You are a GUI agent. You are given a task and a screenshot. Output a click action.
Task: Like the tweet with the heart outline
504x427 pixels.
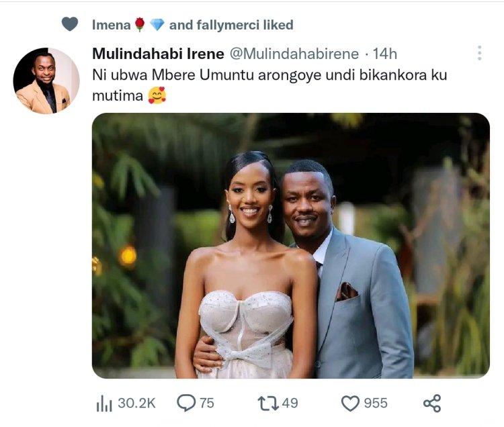pos(350,403)
